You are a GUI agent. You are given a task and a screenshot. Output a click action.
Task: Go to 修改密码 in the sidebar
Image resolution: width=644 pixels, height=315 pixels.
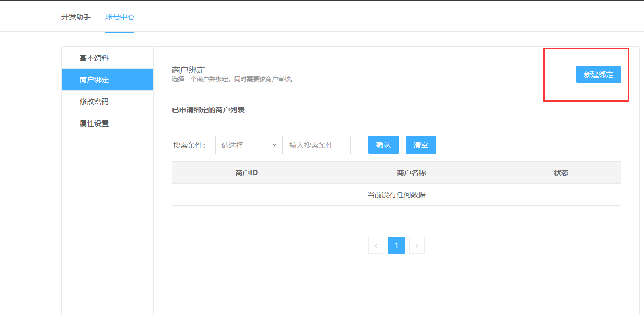coord(94,102)
